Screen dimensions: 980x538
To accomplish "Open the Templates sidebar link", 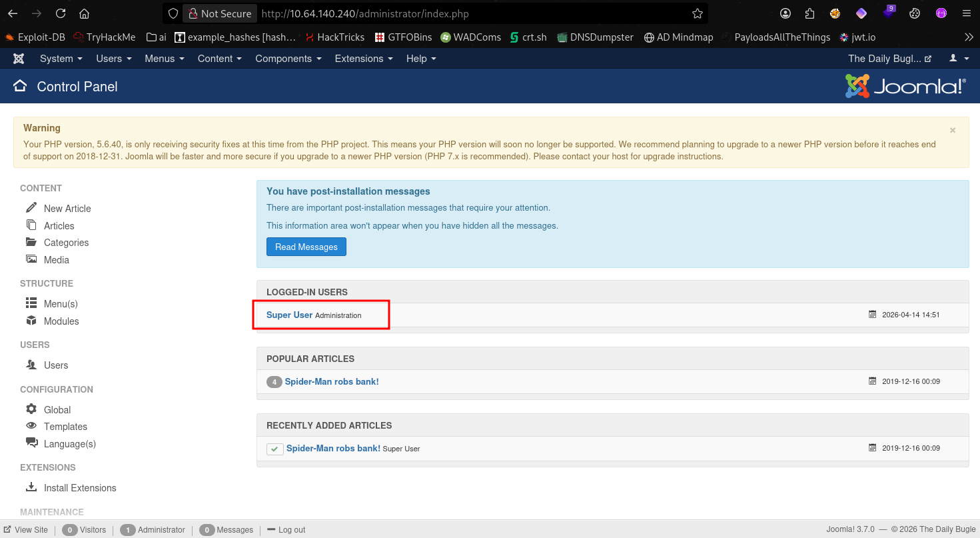I will point(65,427).
